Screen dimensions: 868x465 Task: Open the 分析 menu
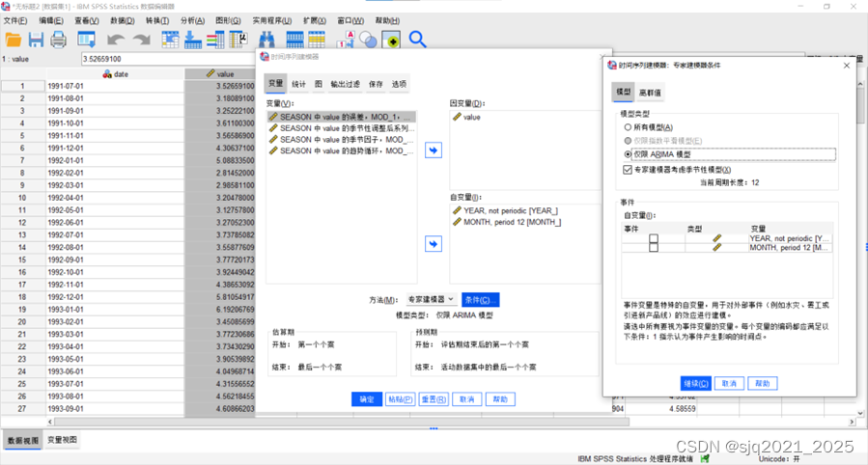click(x=192, y=20)
